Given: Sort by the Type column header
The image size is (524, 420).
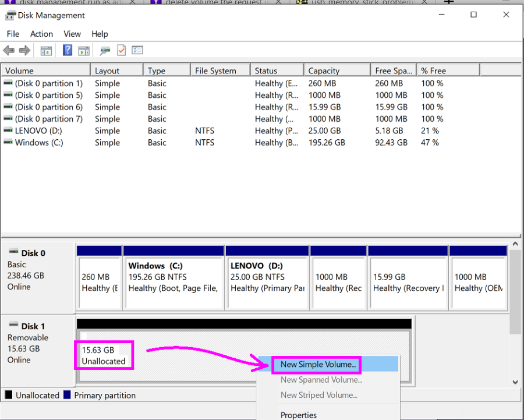Looking at the screenshot, I should (x=167, y=70).
